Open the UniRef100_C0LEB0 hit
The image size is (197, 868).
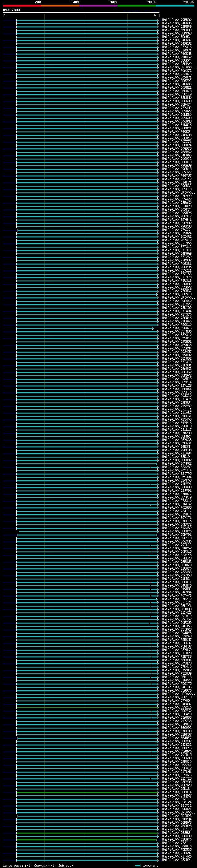tap(177, 115)
